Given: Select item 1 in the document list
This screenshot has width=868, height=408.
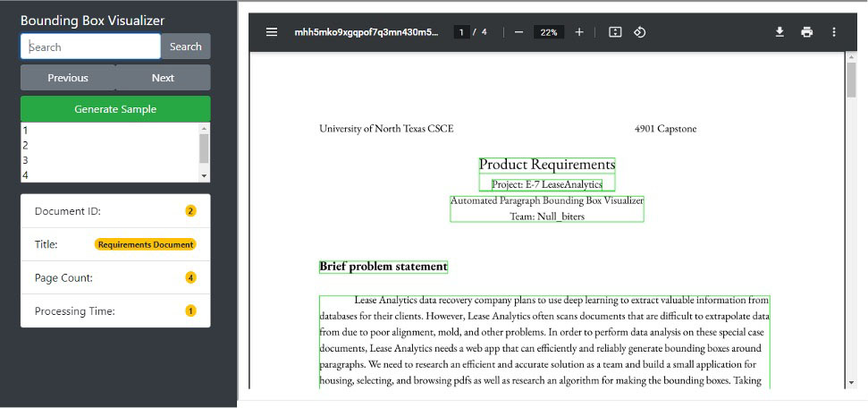Looking at the screenshot, I should coord(110,131).
